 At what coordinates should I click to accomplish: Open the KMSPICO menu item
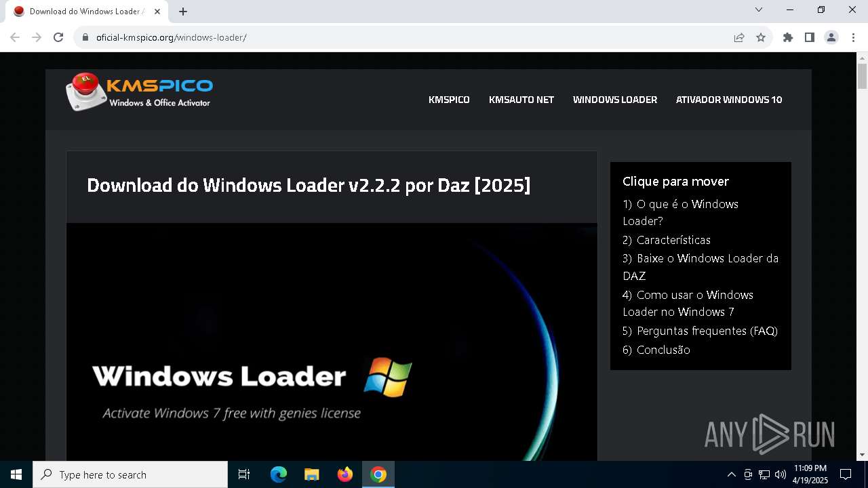pyautogui.click(x=449, y=100)
